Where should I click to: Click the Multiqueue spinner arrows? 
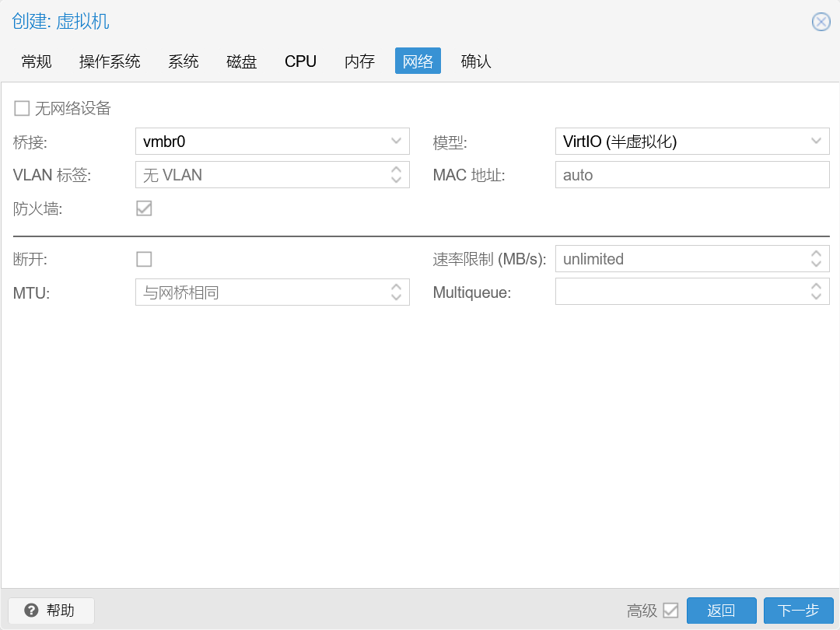point(816,292)
